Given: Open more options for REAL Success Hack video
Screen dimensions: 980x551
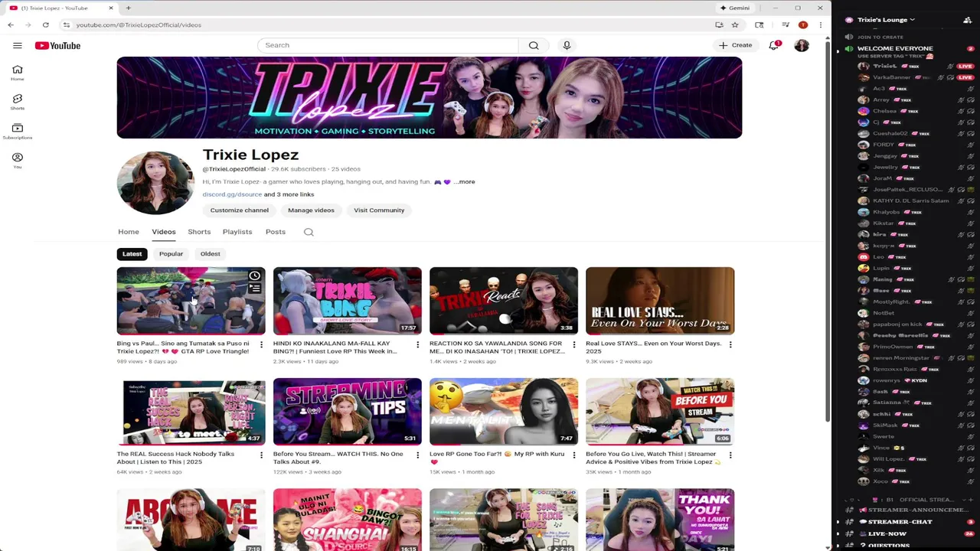Looking at the screenshot, I should coord(261,455).
